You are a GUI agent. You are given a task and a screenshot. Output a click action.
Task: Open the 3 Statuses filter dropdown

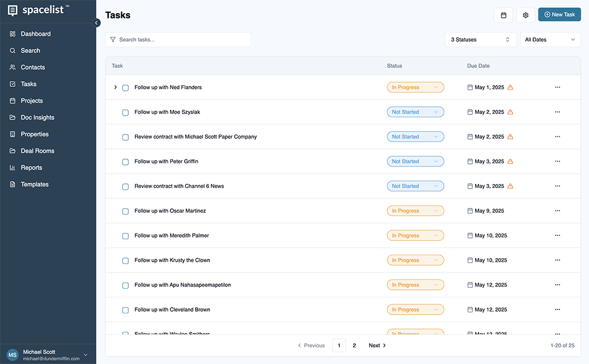480,39
